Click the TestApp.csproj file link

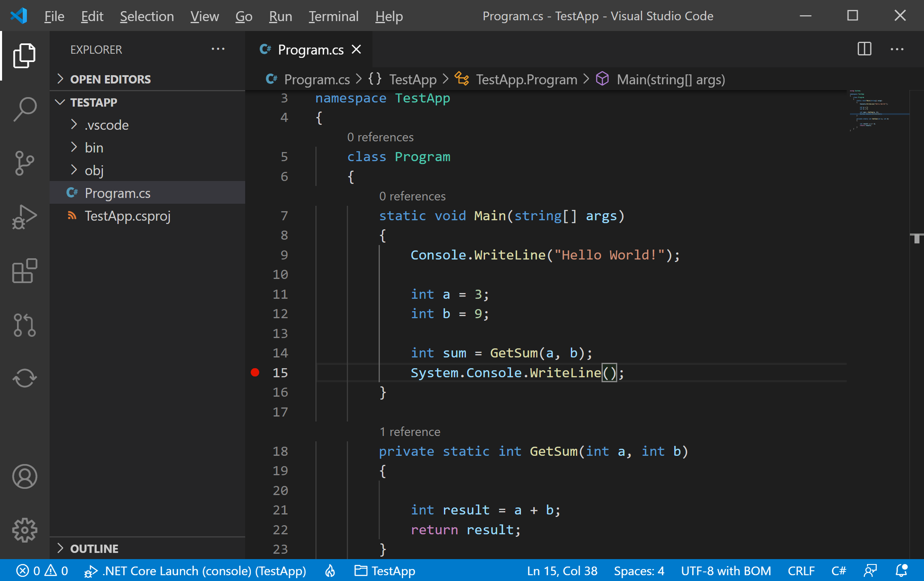tap(127, 215)
